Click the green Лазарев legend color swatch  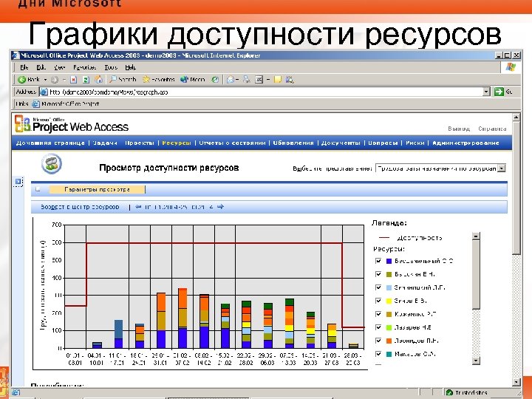[x=389, y=327]
